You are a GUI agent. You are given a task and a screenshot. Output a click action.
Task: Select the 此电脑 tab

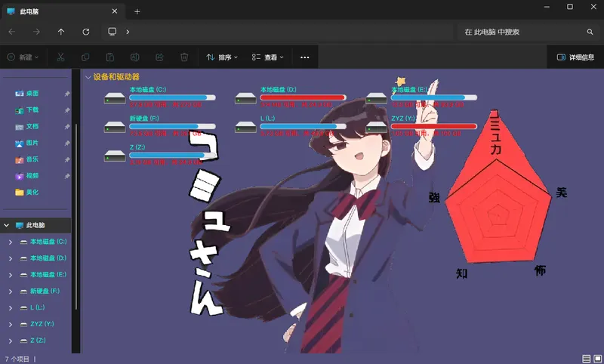point(63,11)
